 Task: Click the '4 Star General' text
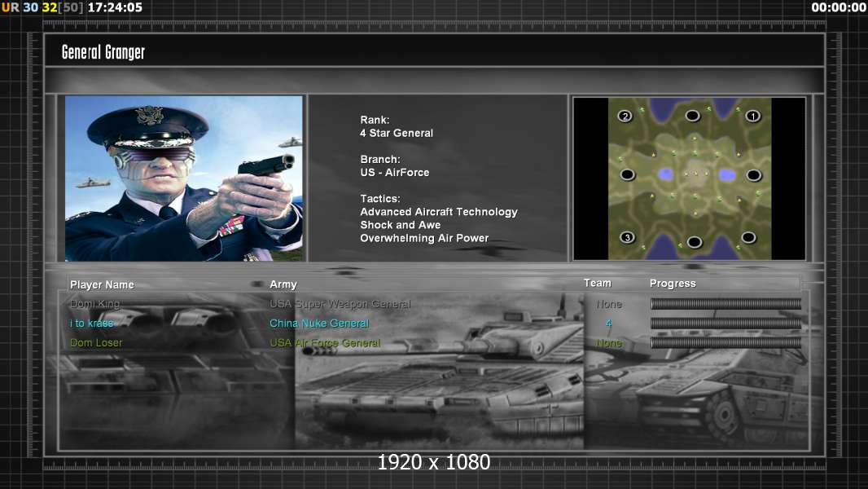click(397, 133)
